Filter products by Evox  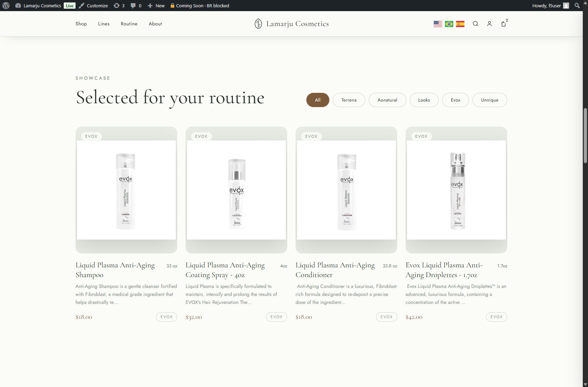tap(455, 100)
